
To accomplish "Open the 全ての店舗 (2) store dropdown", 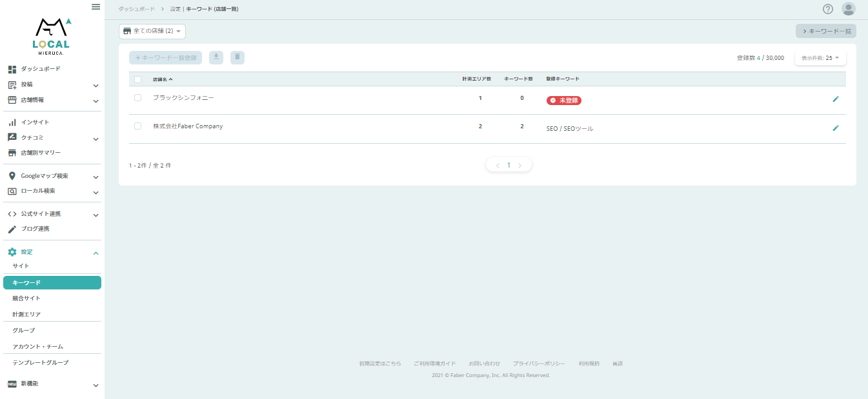I will pos(152,31).
